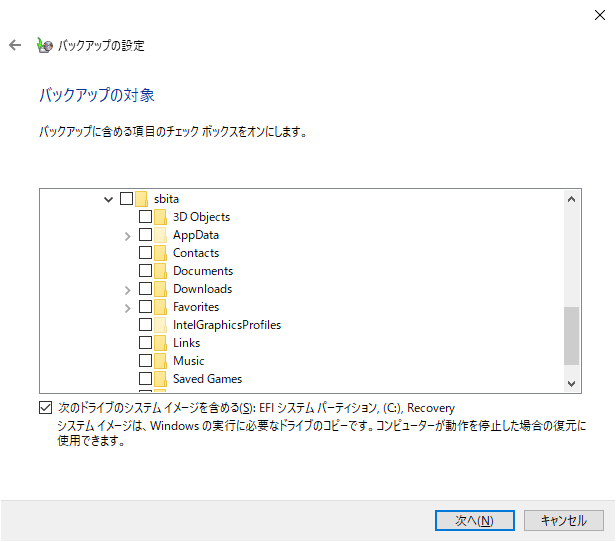This screenshot has width=616, height=542.
Task: Select the Favorites label
Action: (x=196, y=308)
